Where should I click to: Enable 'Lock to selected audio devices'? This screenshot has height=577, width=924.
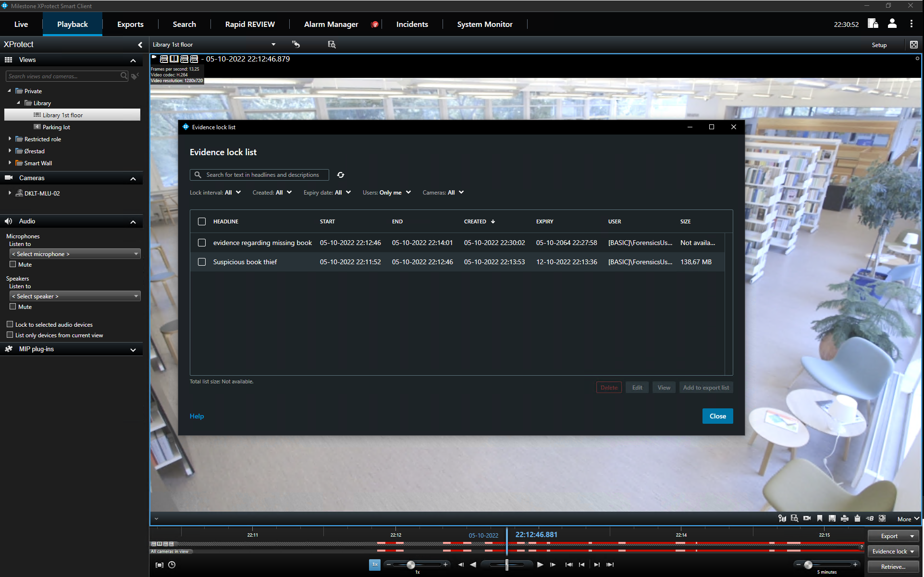point(10,324)
